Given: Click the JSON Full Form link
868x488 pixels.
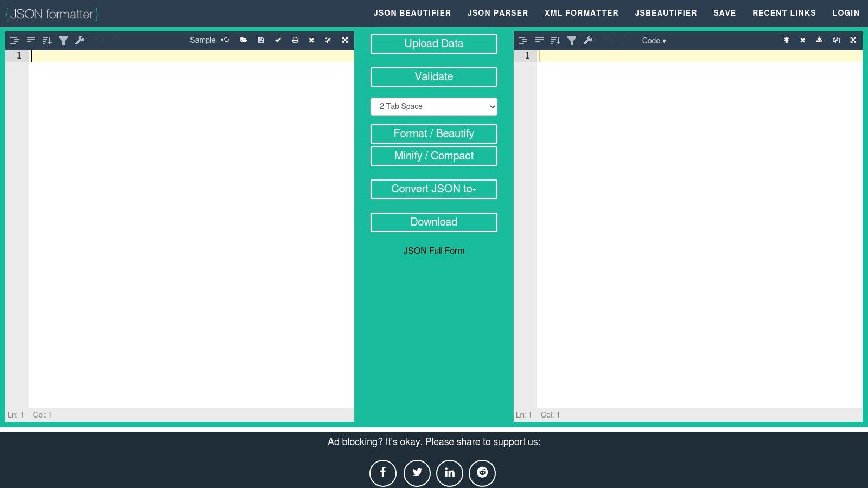Looking at the screenshot, I should pyautogui.click(x=433, y=250).
